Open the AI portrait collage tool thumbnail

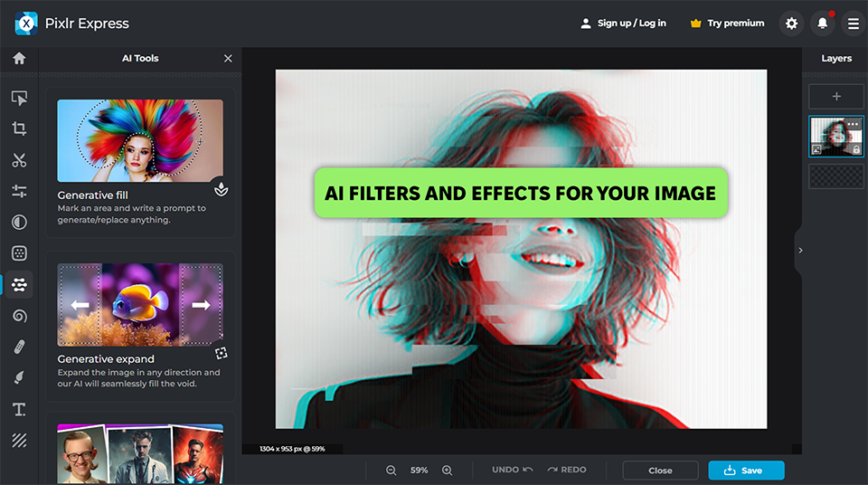click(140, 454)
